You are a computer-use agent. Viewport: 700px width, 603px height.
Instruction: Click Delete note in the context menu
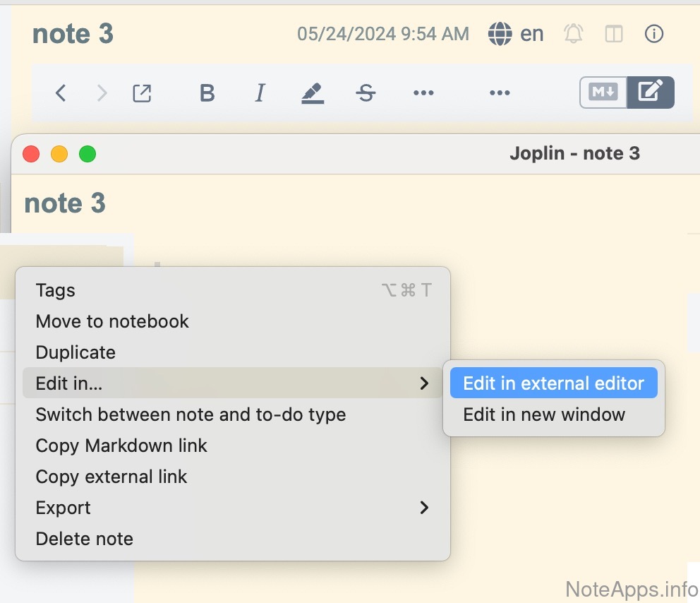(x=85, y=539)
